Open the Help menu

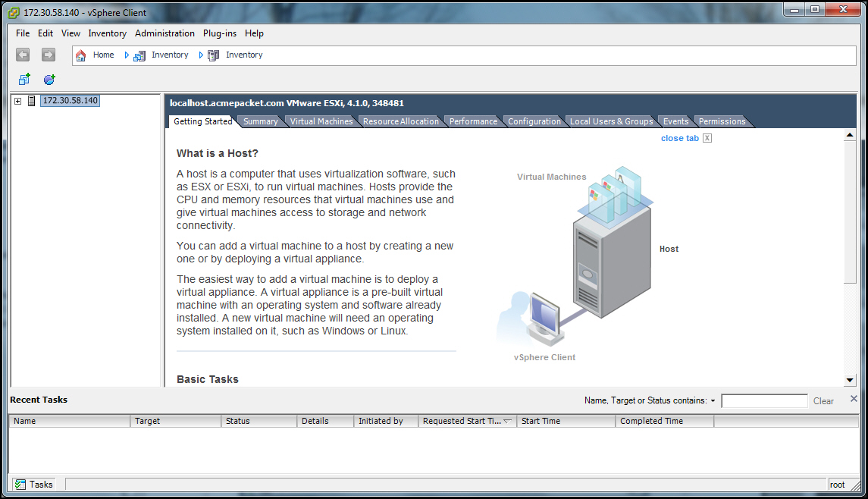coord(254,33)
